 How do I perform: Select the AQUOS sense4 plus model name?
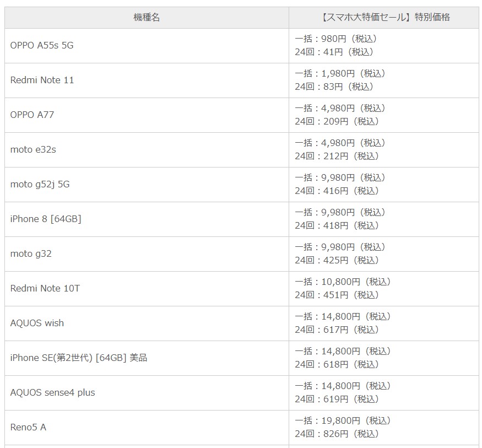tap(52, 392)
